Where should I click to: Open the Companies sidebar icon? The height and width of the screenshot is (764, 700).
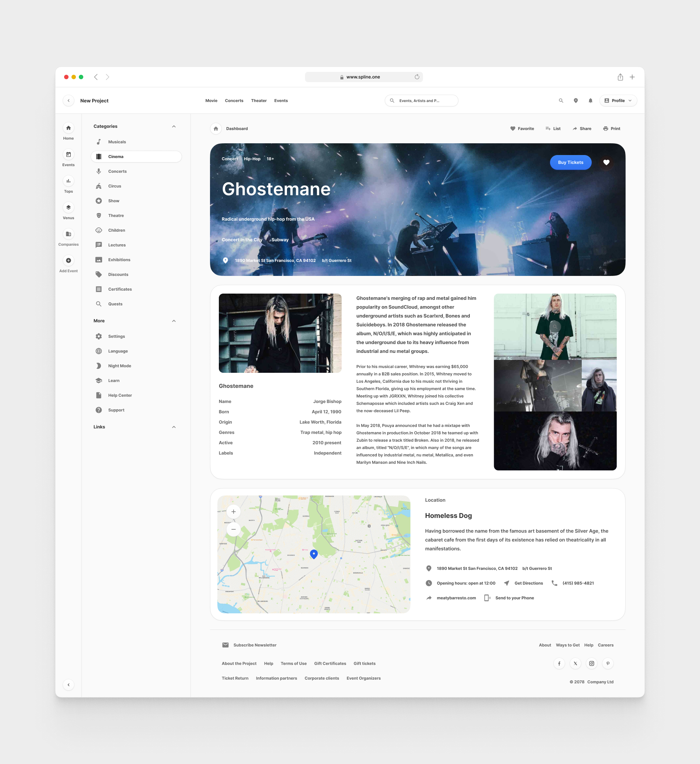pyautogui.click(x=68, y=234)
